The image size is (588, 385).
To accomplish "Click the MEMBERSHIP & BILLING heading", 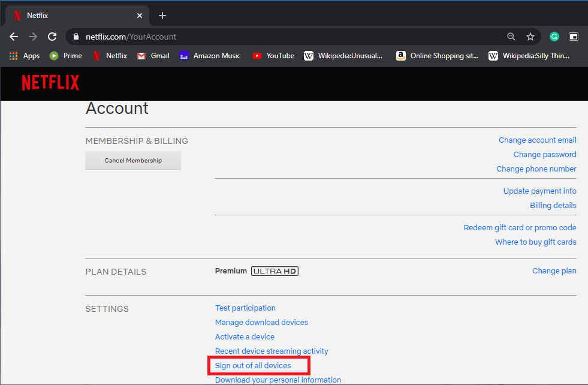I will pyautogui.click(x=137, y=141).
